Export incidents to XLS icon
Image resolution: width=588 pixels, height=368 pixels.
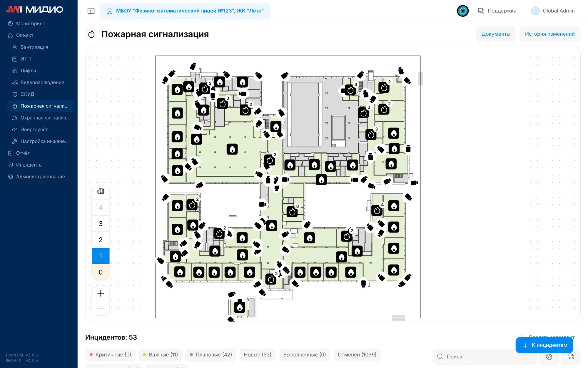(x=571, y=357)
